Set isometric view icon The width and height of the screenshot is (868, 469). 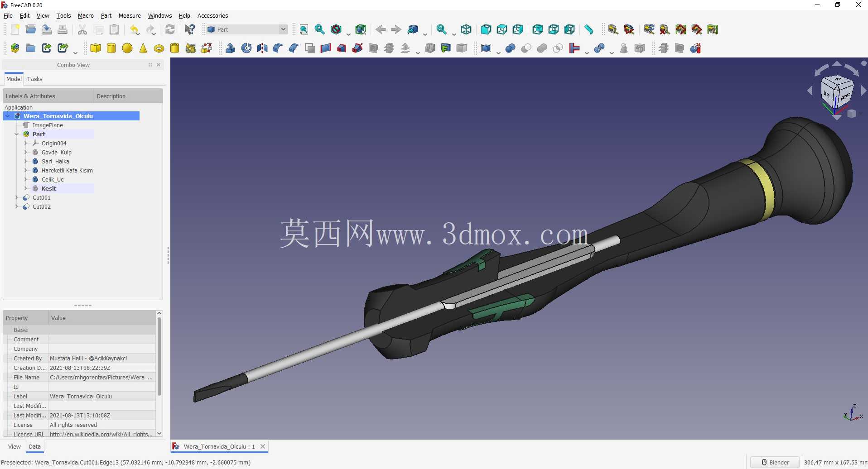[x=466, y=30]
